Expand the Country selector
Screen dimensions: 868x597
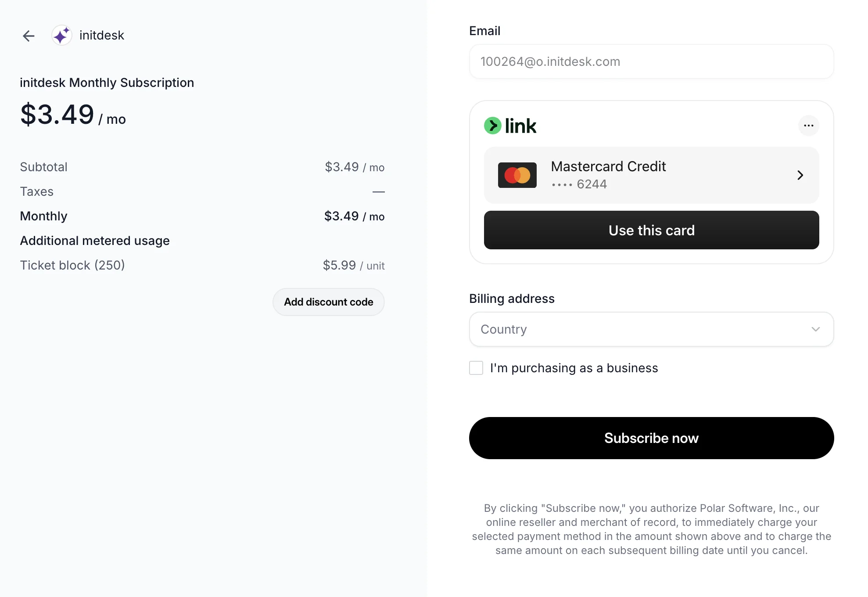[x=651, y=329]
